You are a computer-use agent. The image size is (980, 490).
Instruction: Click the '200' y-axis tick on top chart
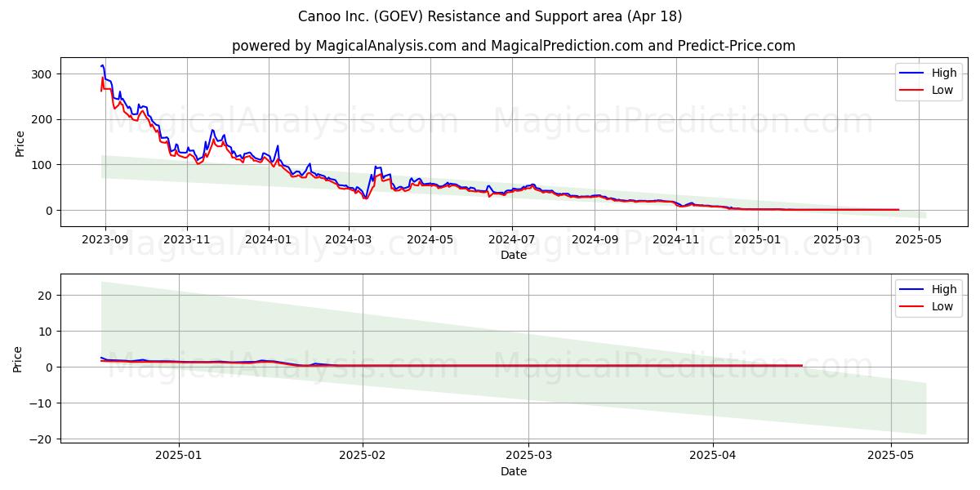pos(43,119)
